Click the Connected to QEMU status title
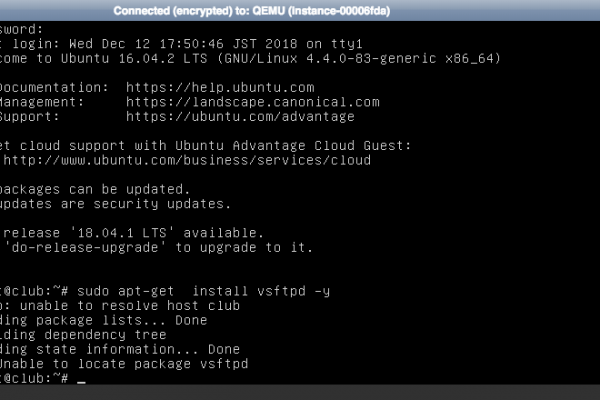 click(251, 11)
